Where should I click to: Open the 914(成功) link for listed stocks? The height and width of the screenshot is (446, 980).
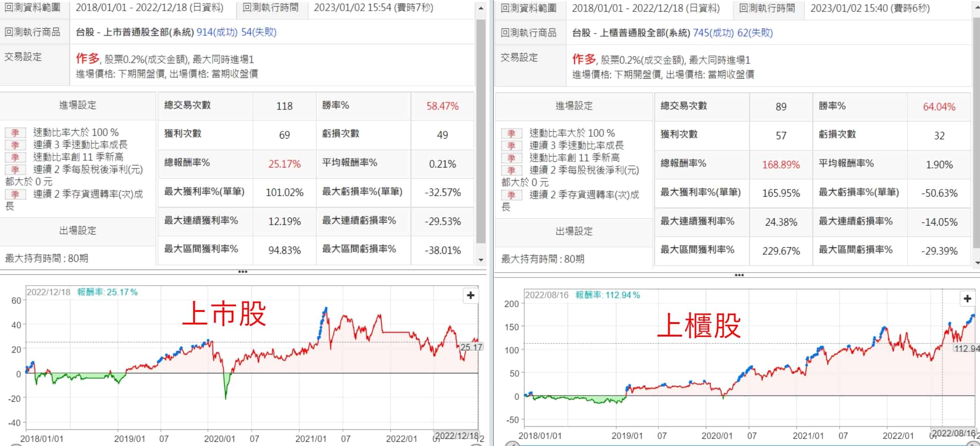(x=217, y=32)
